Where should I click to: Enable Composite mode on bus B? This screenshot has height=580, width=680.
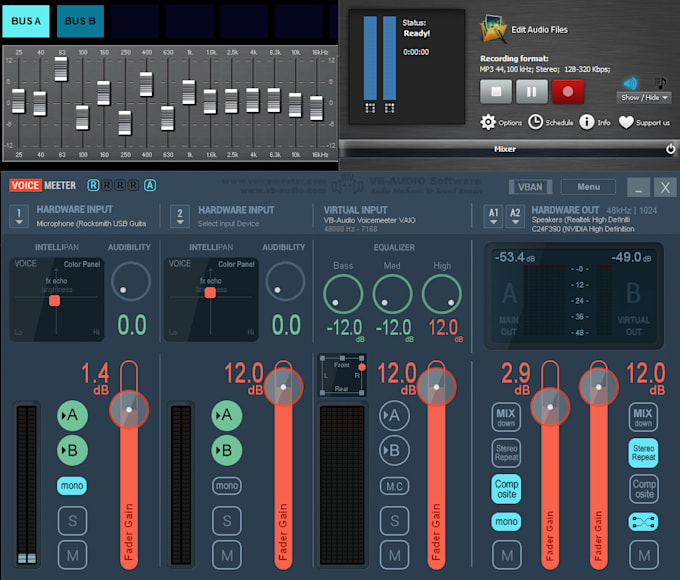644,489
